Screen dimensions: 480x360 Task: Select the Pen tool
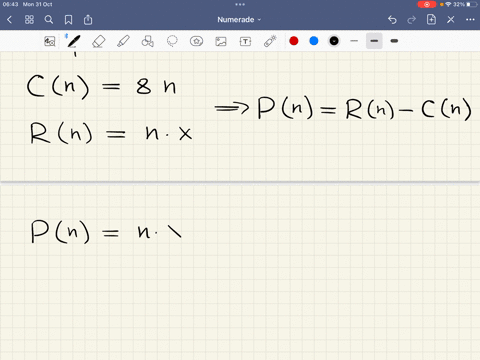(x=73, y=41)
